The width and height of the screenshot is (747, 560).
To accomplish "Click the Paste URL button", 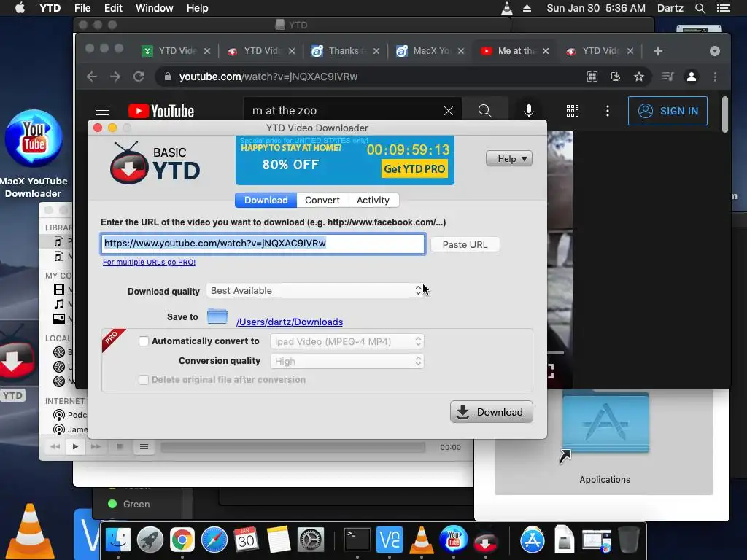I will (x=465, y=244).
